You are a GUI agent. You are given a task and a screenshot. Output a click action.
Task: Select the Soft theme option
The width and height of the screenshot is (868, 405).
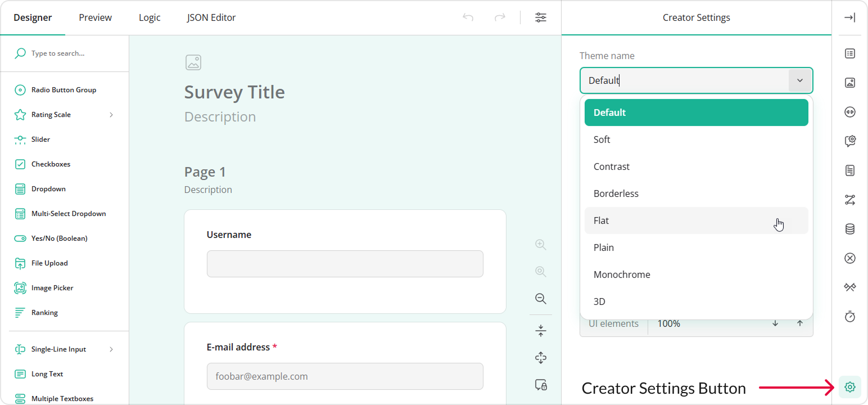tap(697, 139)
